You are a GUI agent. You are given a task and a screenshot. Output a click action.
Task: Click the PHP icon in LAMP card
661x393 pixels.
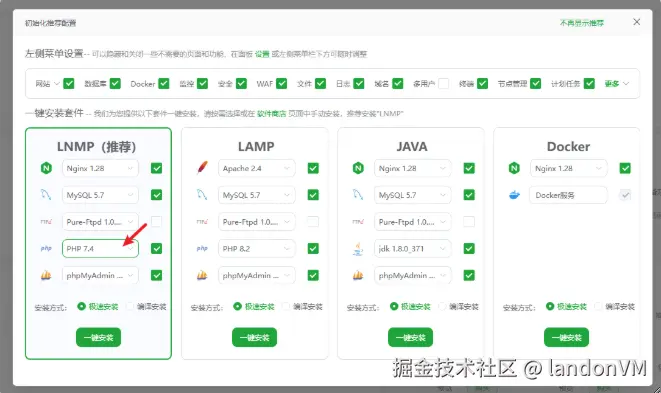coord(202,248)
